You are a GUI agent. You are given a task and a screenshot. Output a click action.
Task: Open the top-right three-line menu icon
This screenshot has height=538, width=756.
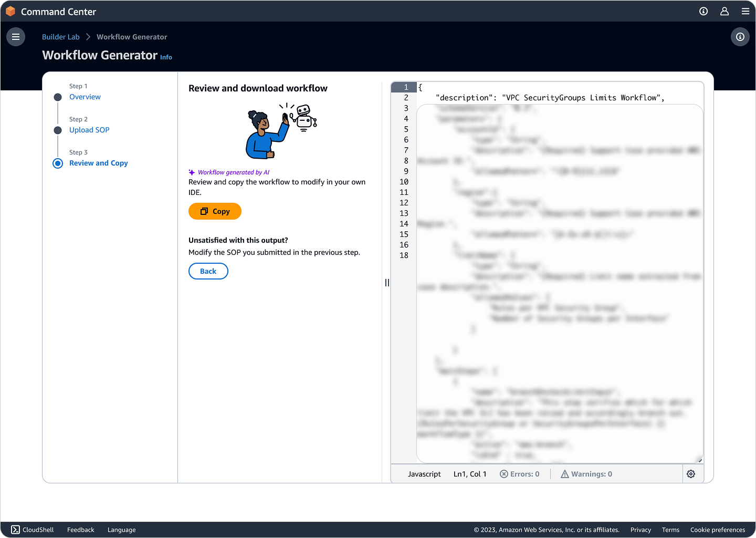click(x=745, y=12)
